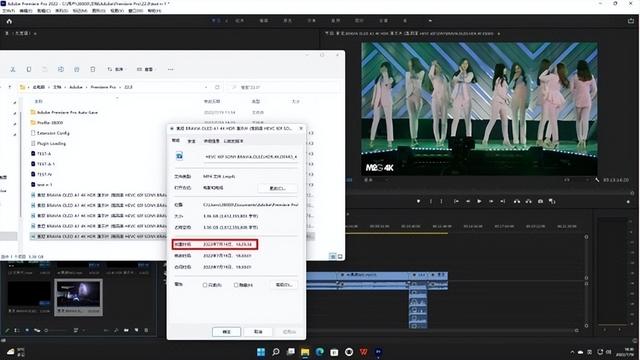
Task: Click the Advanced button in Properties attributes
Action: [284, 285]
